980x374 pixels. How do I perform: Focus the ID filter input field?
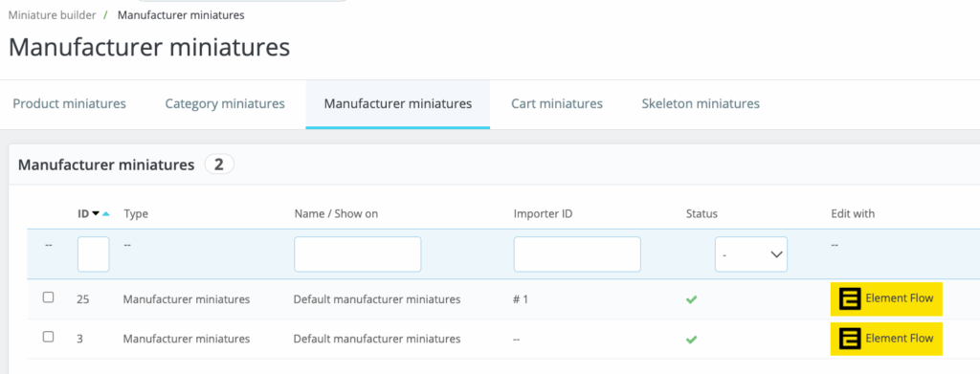point(93,254)
